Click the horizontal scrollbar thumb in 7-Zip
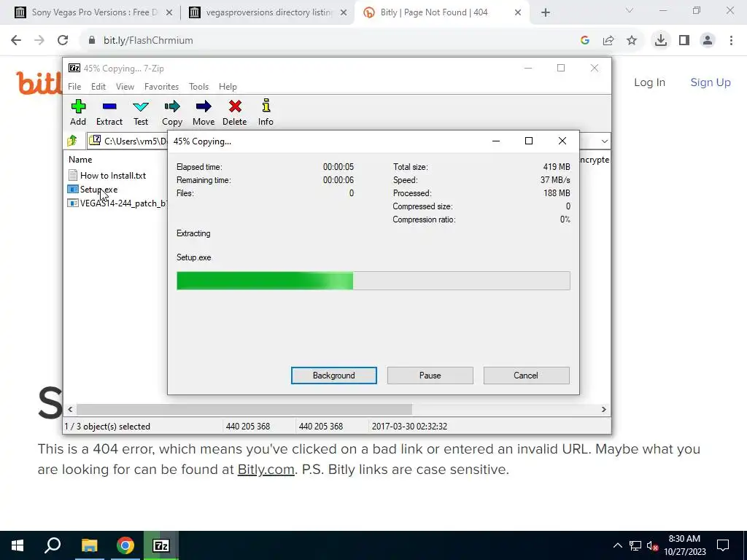The height and width of the screenshot is (560, 747). [x=244, y=410]
